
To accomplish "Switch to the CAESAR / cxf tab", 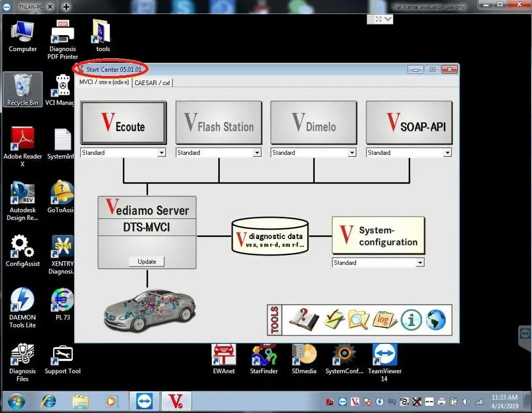I will (x=152, y=83).
